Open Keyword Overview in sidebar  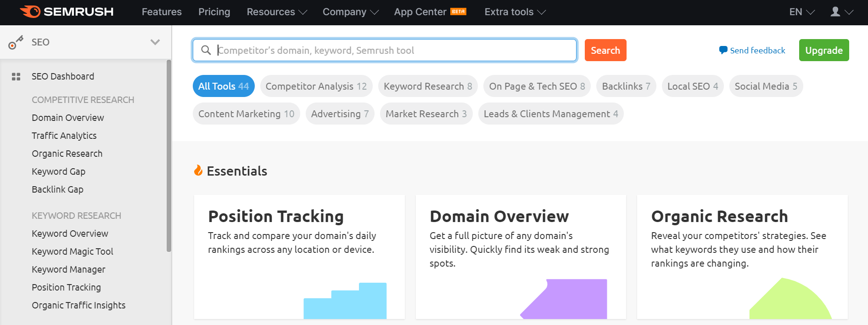[x=70, y=234]
